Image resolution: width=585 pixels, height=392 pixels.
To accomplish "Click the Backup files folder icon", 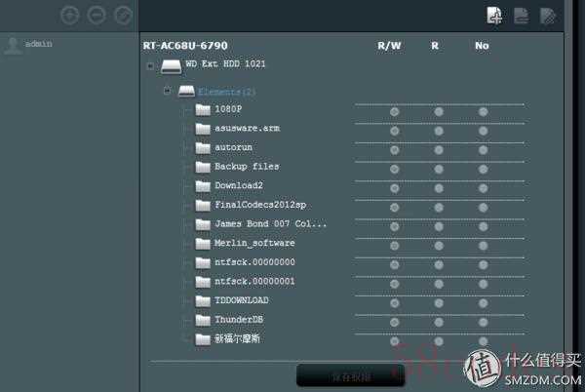I will pos(203,167).
